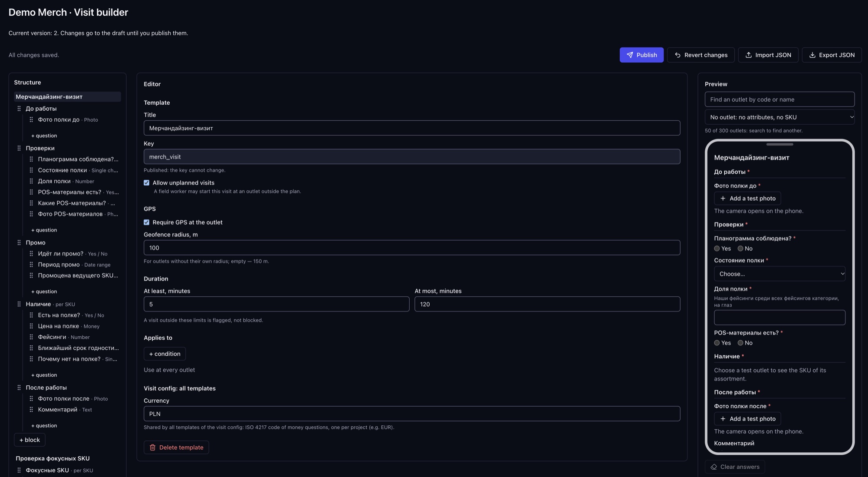Click the paper plane Publish icon
The width and height of the screenshot is (868, 477).
[630, 55]
